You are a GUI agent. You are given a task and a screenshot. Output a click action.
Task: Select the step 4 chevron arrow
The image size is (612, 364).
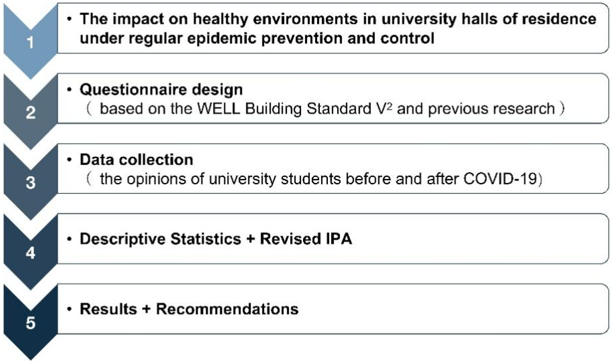click(x=30, y=253)
